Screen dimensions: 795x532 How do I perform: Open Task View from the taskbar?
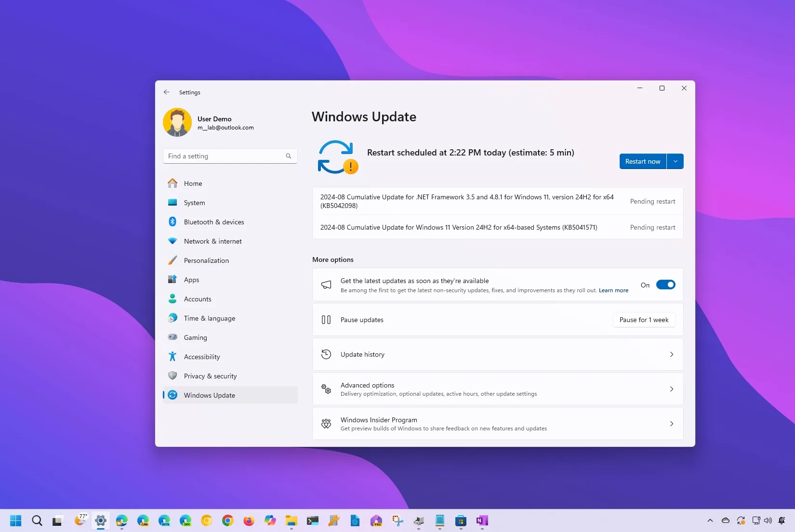click(x=58, y=520)
